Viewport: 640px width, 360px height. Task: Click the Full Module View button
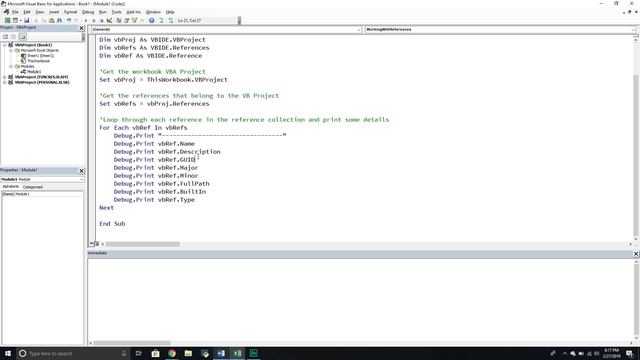[97, 244]
